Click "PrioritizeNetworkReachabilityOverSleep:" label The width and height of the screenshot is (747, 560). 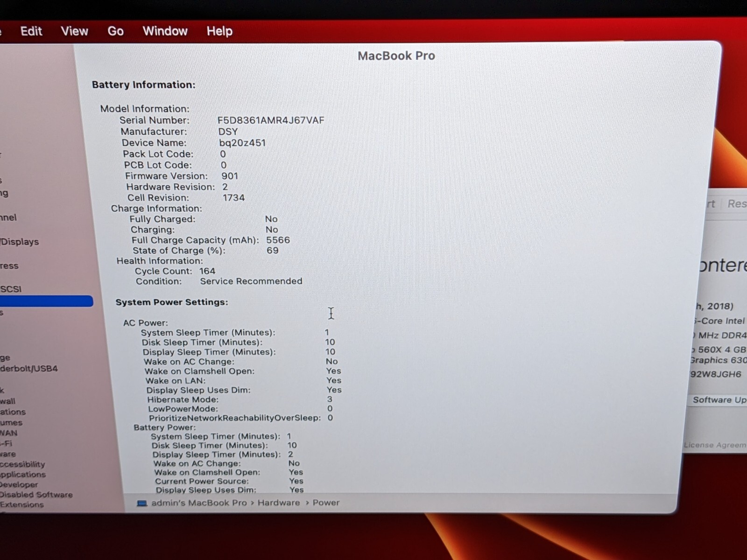pos(235,418)
